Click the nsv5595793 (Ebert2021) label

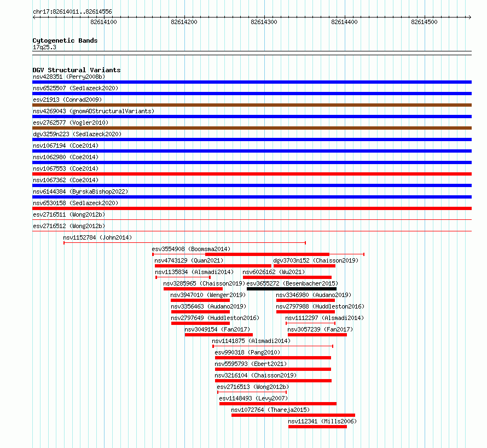pyautogui.click(x=251, y=364)
